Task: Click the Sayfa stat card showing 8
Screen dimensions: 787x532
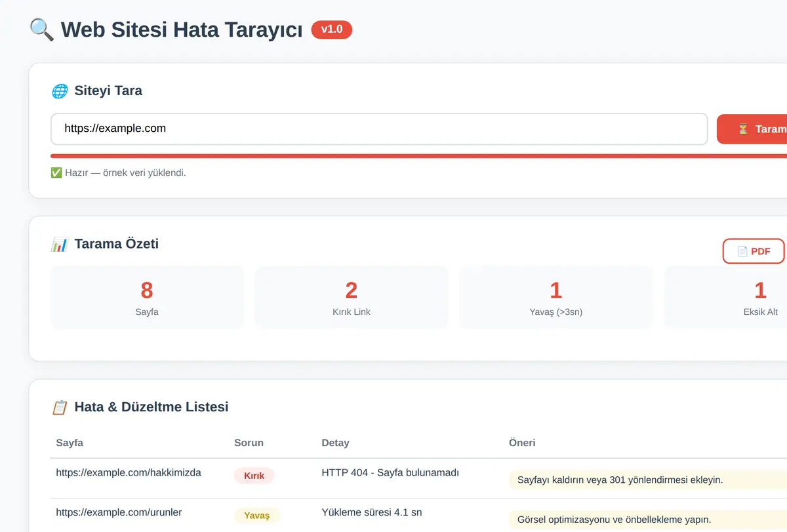Action: pyautogui.click(x=147, y=297)
